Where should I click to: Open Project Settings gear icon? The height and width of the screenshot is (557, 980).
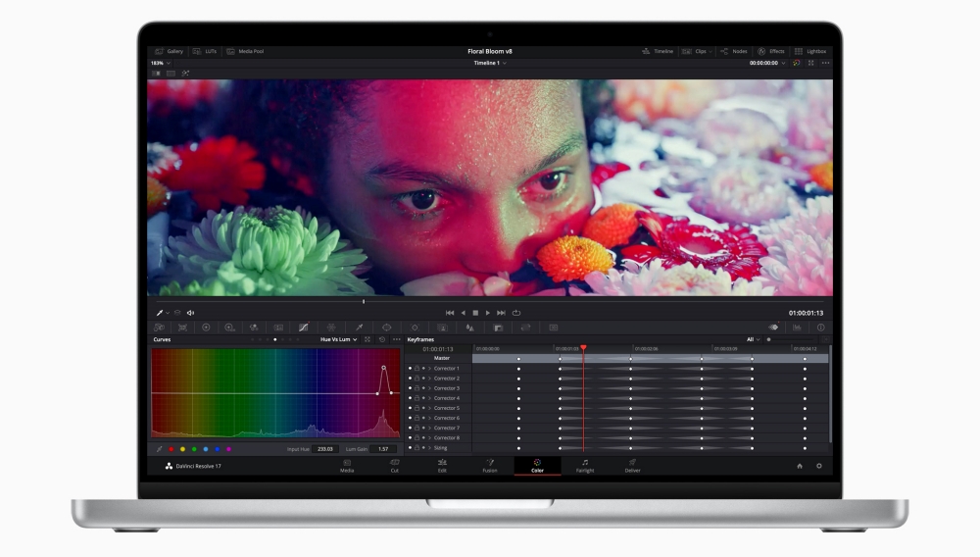818,466
